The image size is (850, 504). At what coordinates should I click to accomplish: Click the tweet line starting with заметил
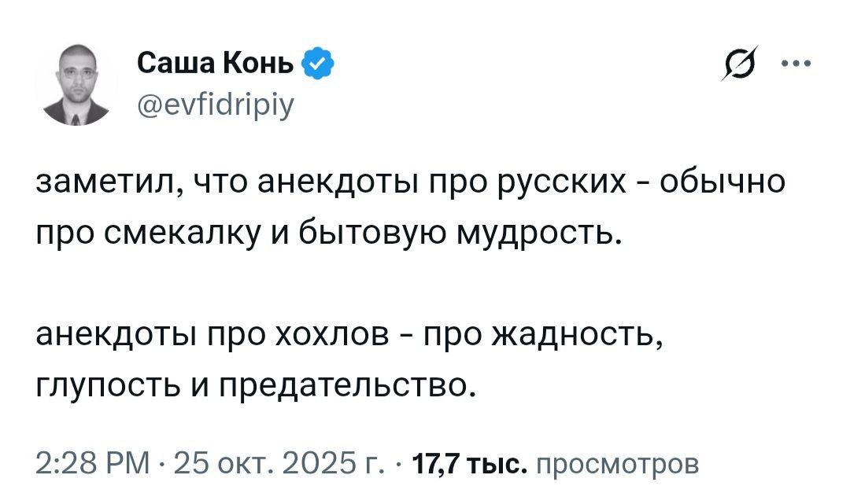coord(409,186)
